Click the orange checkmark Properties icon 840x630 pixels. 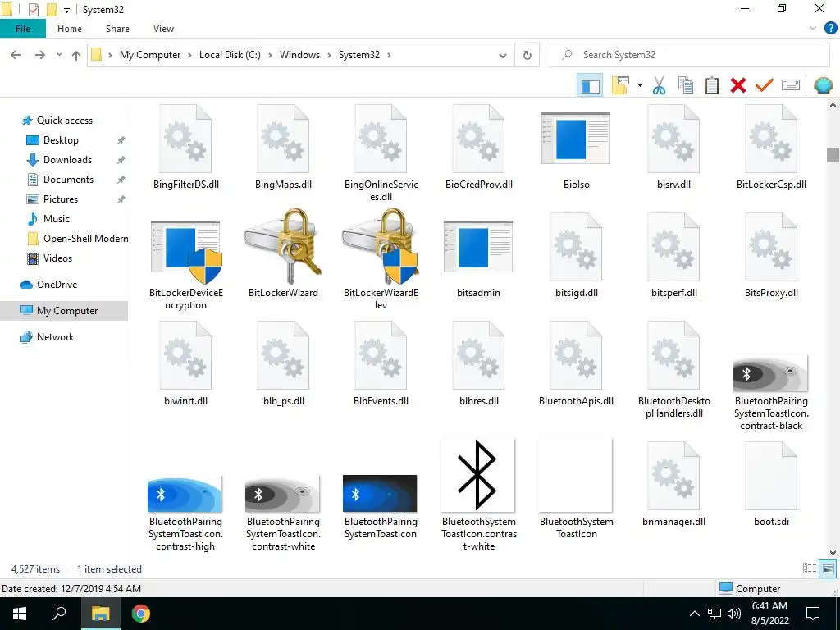click(765, 85)
